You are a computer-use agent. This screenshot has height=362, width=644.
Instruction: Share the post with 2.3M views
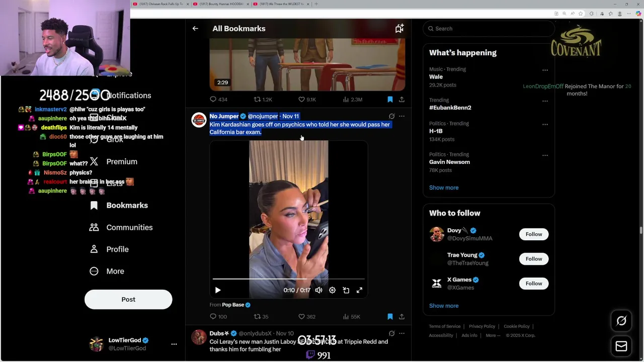[x=401, y=100]
